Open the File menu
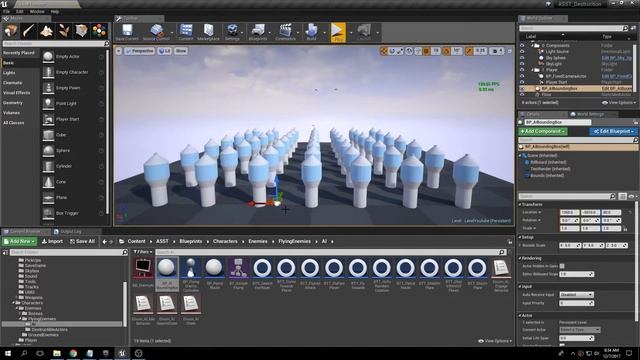This screenshot has width=640, height=360. (7, 12)
